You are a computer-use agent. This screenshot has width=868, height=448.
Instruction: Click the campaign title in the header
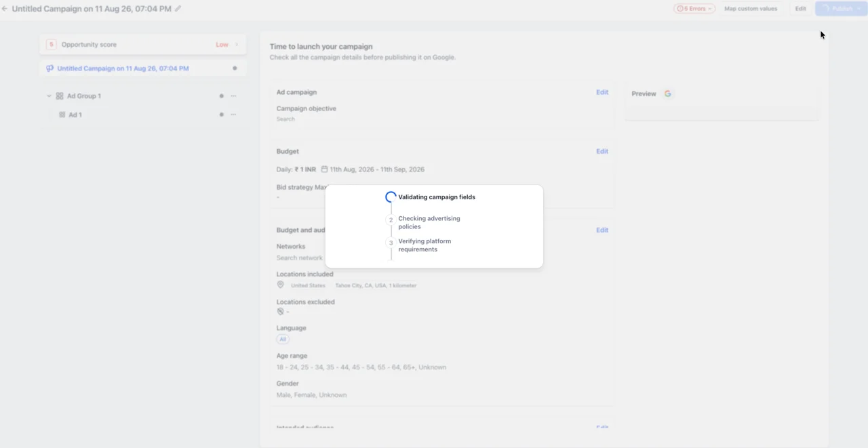92,9
